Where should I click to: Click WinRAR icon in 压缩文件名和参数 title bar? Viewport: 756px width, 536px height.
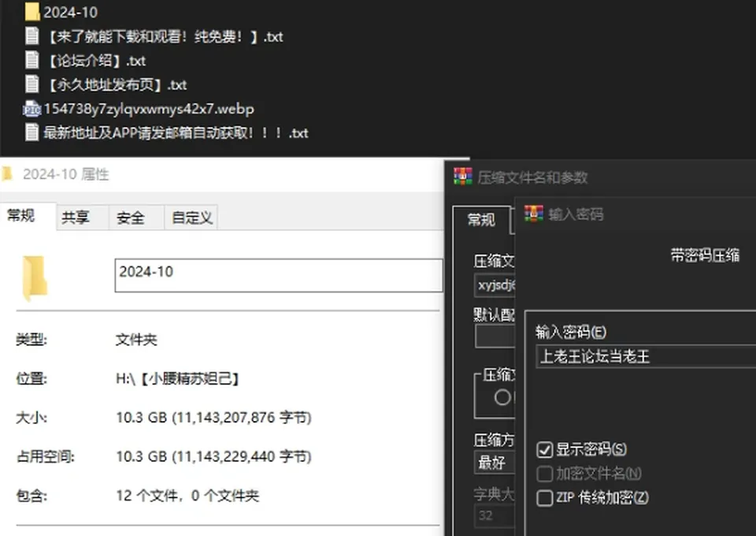click(463, 177)
